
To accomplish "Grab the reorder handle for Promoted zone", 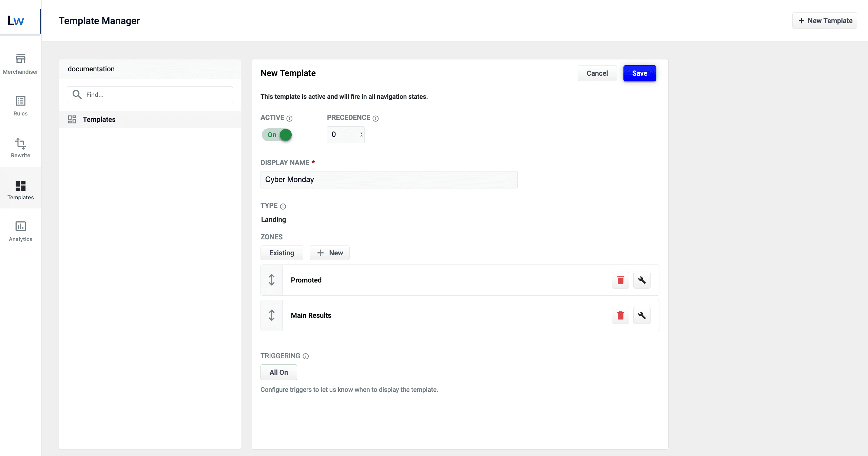I will point(272,280).
